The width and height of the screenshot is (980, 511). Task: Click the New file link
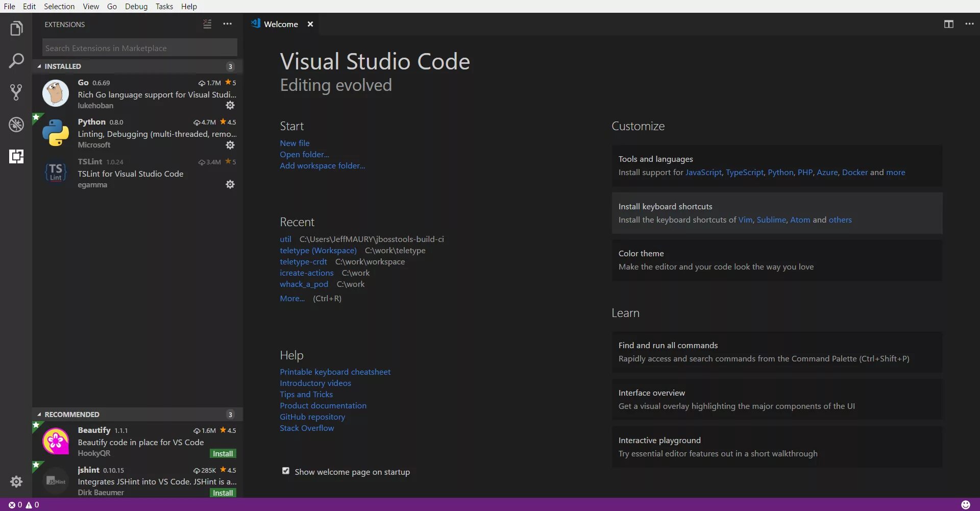pyautogui.click(x=295, y=143)
